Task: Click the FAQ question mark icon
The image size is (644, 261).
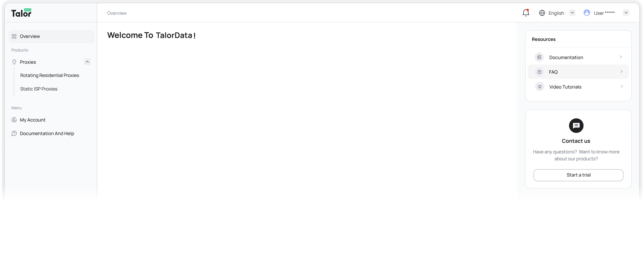Action: 539,72
